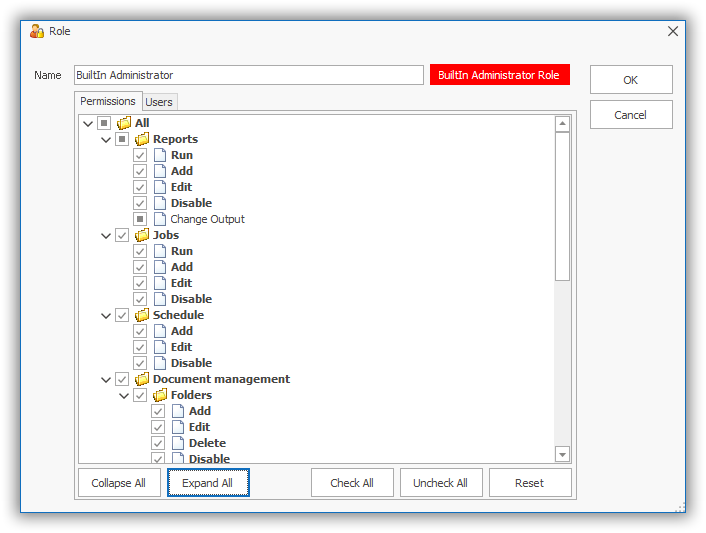Click the Reports folder icon
Viewport: 706px width, 533px height.
tap(142, 139)
